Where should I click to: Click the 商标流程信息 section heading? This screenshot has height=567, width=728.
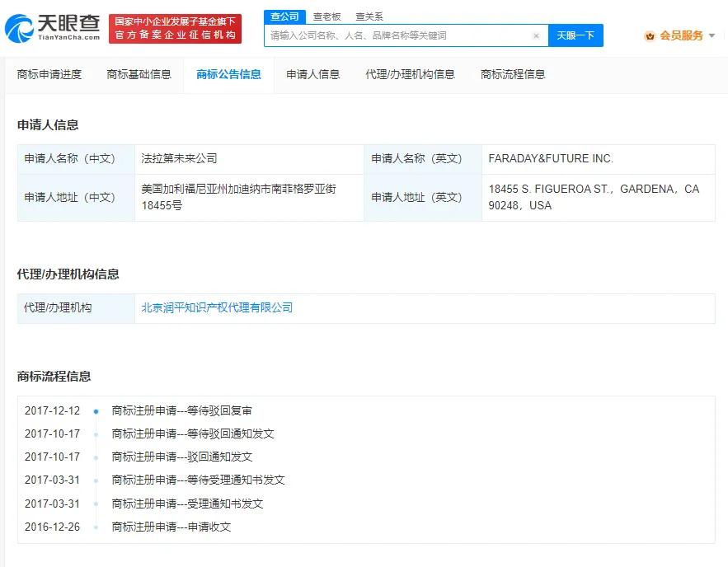point(54,377)
